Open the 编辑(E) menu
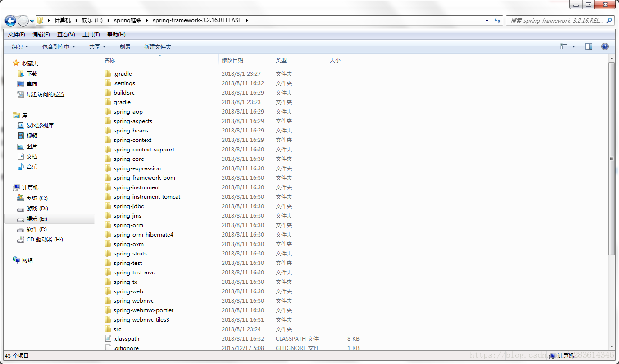Screen dimensions: 619x364 (41, 35)
